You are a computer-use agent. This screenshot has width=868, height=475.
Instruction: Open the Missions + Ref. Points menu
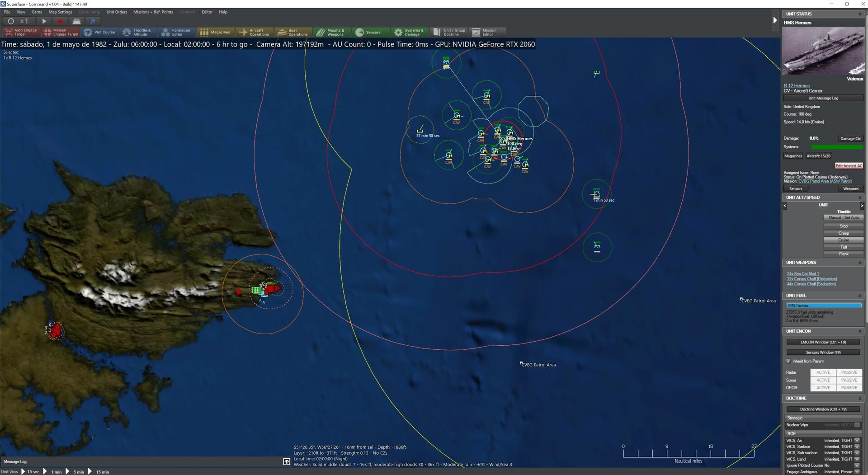point(153,12)
